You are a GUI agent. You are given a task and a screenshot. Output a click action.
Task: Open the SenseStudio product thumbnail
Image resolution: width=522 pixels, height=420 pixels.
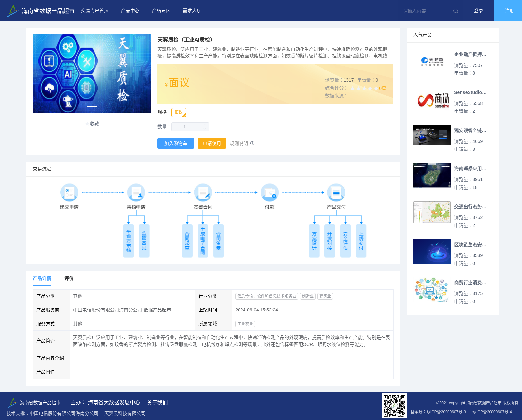pyautogui.click(x=432, y=100)
